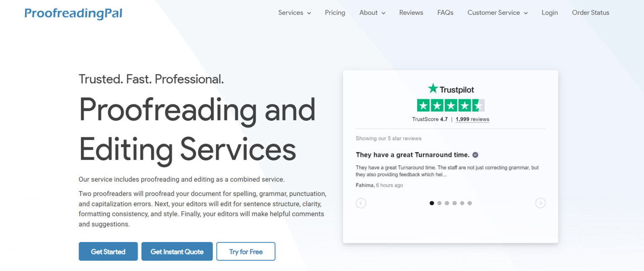The image size is (644, 271).
Task: Select the third carousel pagination dot
Action: pos(447,203)
